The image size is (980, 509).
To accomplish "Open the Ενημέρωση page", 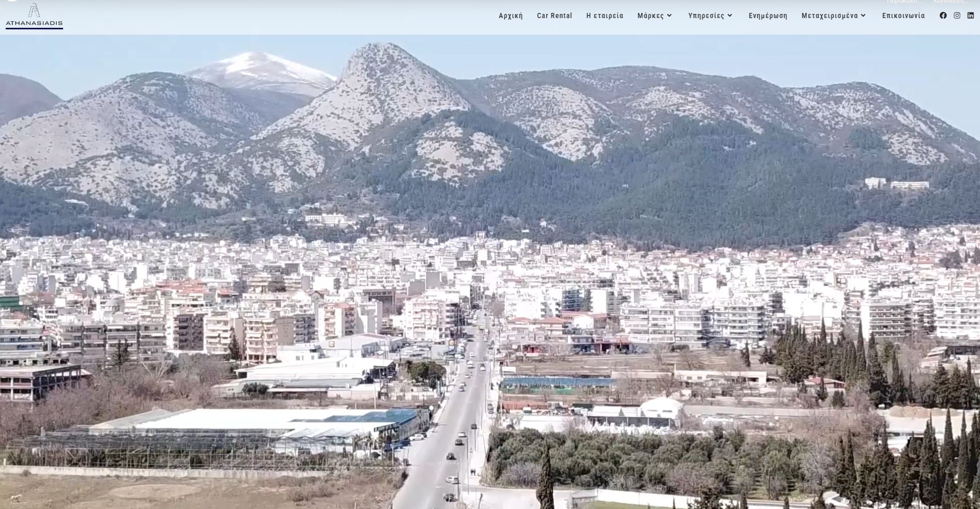I will (x=768, y=16).
